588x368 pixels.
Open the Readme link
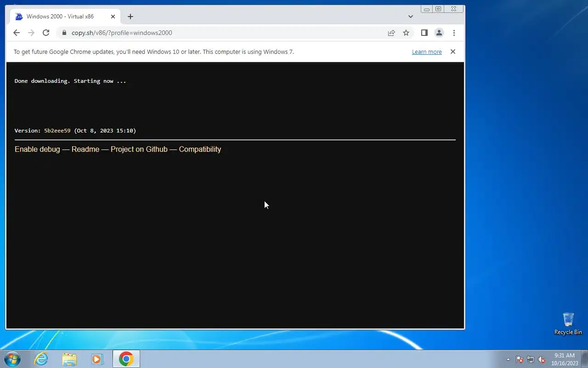tap(85, 149)
